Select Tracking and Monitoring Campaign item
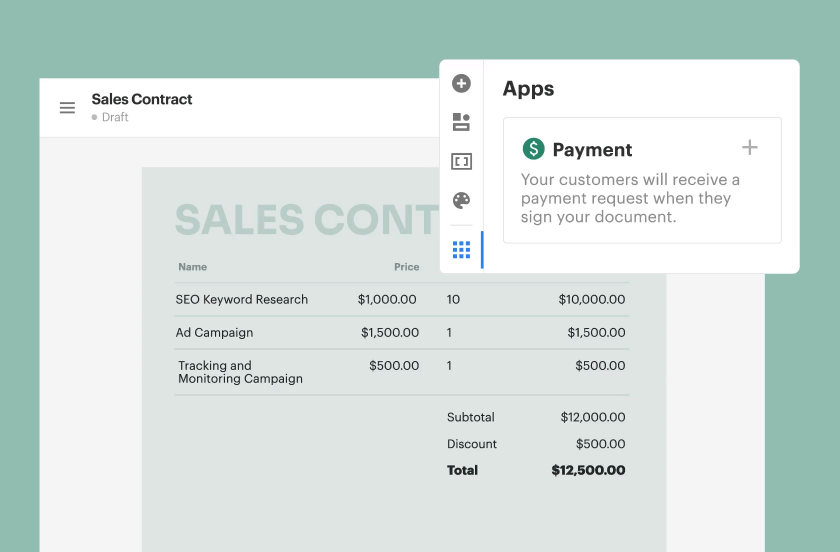840x552 pixels. (240, 372)
